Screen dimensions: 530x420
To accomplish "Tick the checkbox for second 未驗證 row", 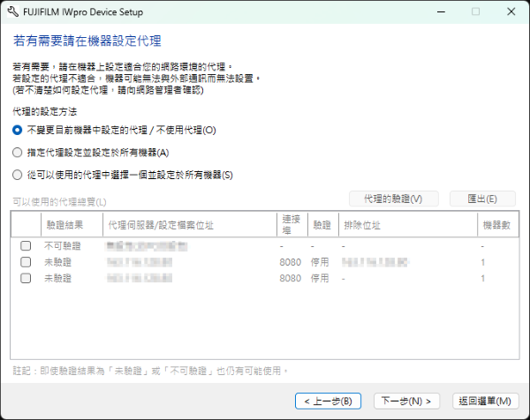I will point(26,278).
